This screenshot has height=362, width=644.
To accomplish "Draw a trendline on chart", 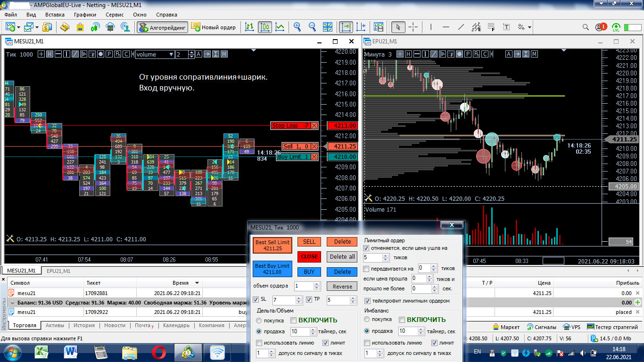I will (x=461, y=27).
